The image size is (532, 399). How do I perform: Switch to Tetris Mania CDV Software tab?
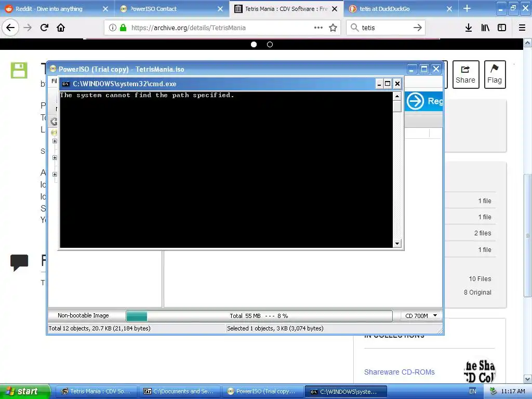[286, 9]
